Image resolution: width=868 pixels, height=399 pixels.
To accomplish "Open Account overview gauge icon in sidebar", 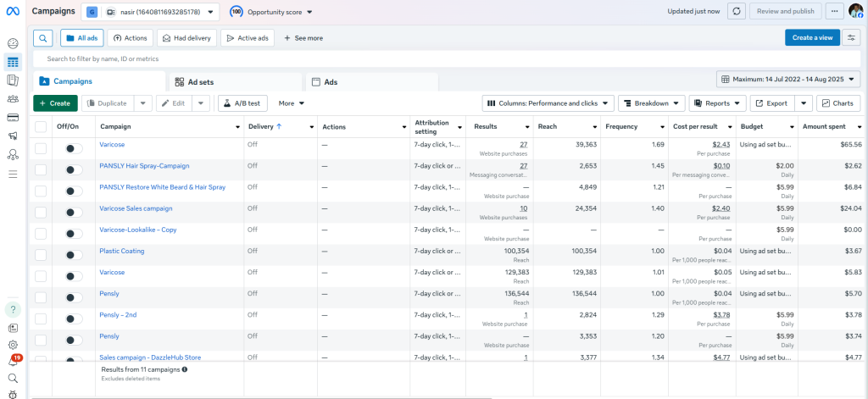I will pyautogui.click(x=13, y=43).
